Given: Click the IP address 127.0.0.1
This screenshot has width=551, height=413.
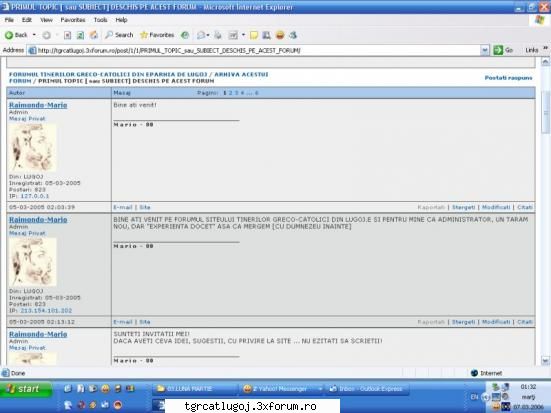Looking at the screenshot, I should click(35, 196).
